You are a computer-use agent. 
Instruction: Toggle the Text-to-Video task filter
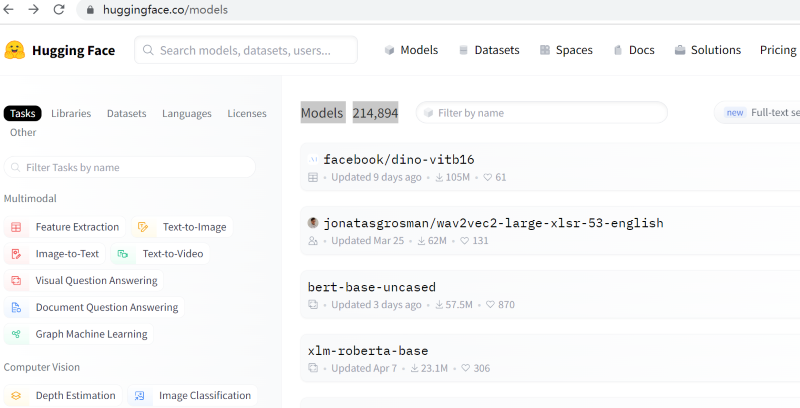[172, 254]
